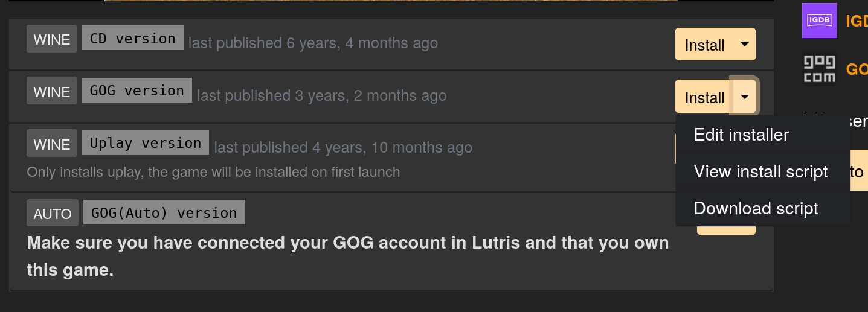The height and width of the screenshot is (312, 868).
Task: Install the GOG version
Action: tap(704, 97)
